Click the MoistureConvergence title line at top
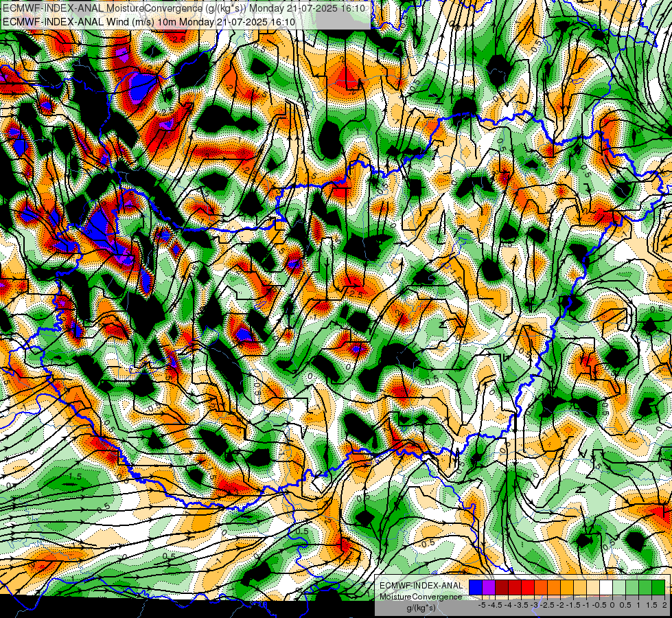The image size is (672, 618). (x=184, y=8)
